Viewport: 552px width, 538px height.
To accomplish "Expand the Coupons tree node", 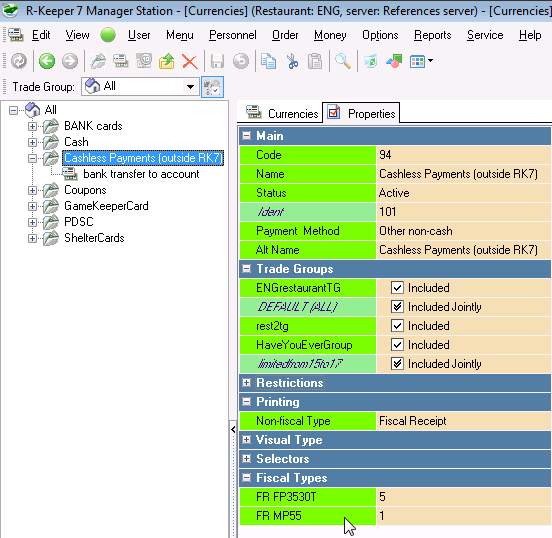I will (32, 190).
